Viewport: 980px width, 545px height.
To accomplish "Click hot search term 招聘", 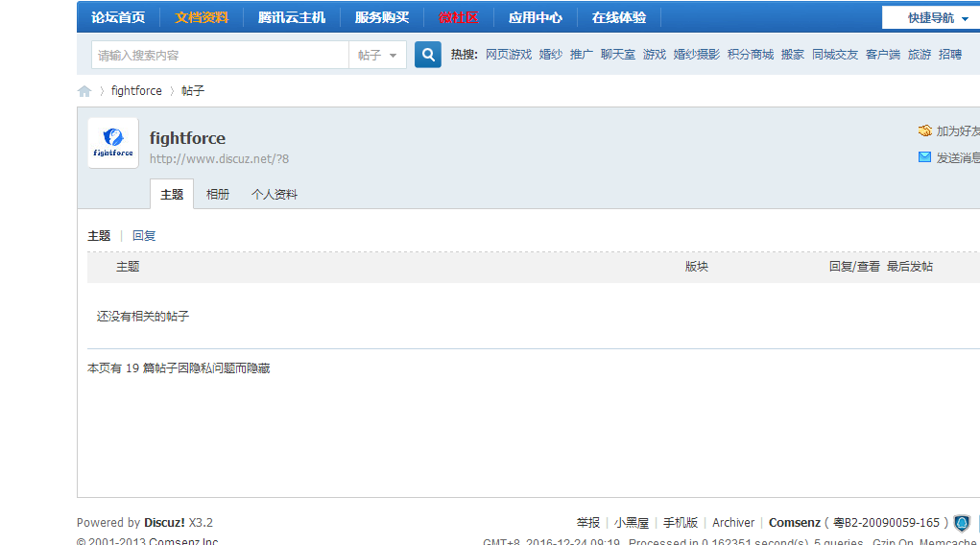I will tap(950, 55).
